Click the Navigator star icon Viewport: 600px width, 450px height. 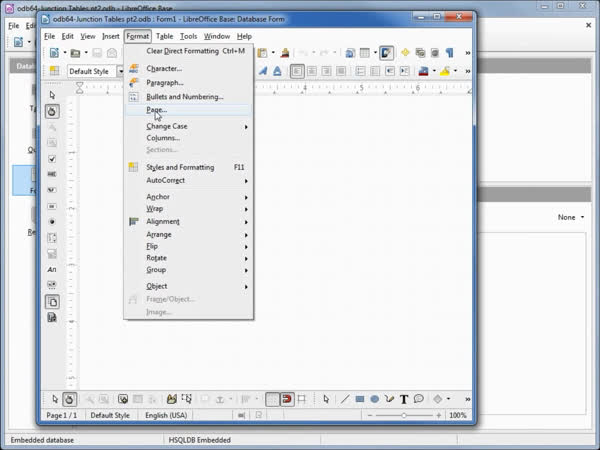click(x=405, y=53)
